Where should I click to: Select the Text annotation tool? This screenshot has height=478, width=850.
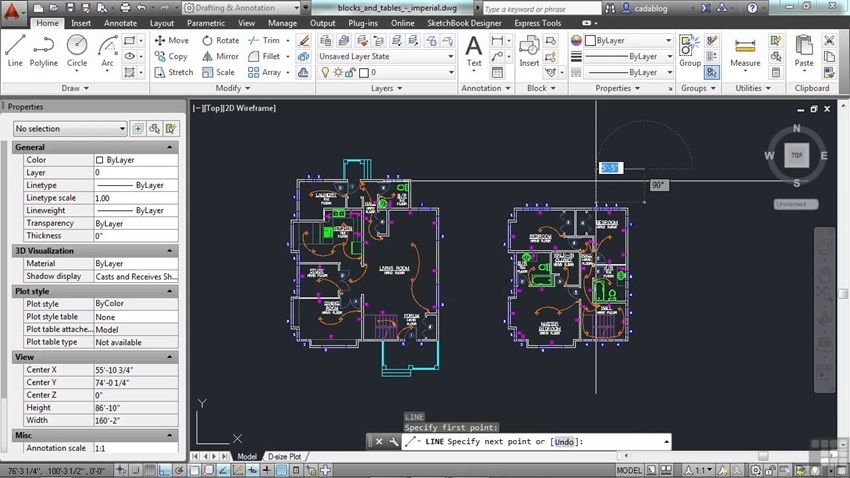474,48
